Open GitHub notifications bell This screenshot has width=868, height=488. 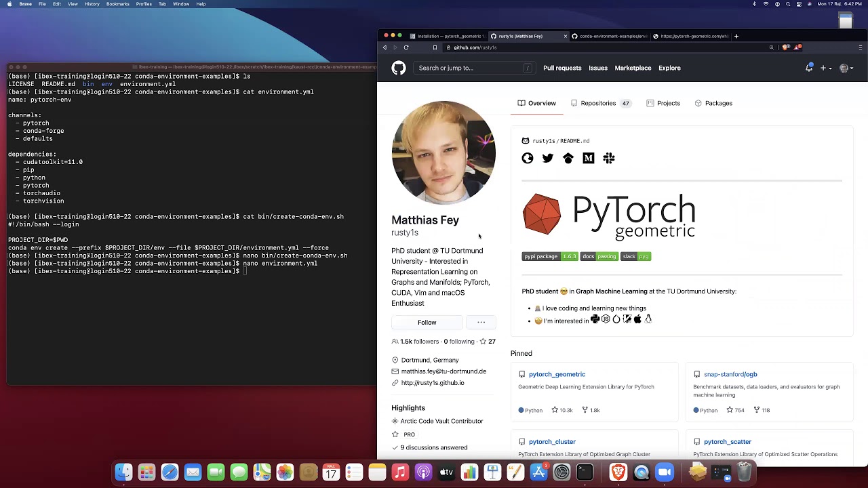coord(809,68)
